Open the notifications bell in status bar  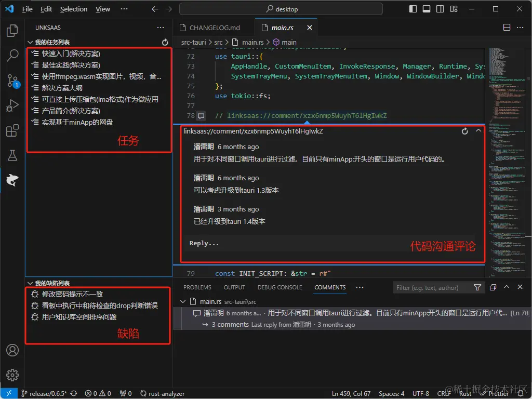click(521, 394)
